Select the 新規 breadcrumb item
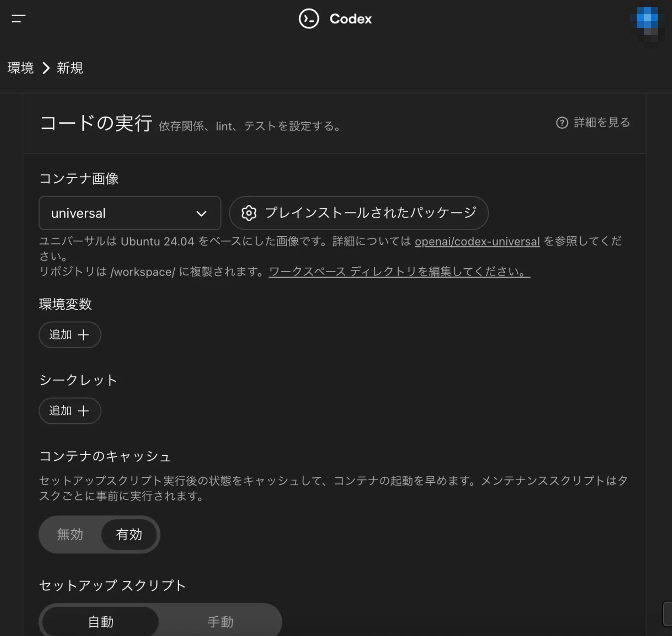This screenshot has width=672, height=636. (x=70, y=68)
